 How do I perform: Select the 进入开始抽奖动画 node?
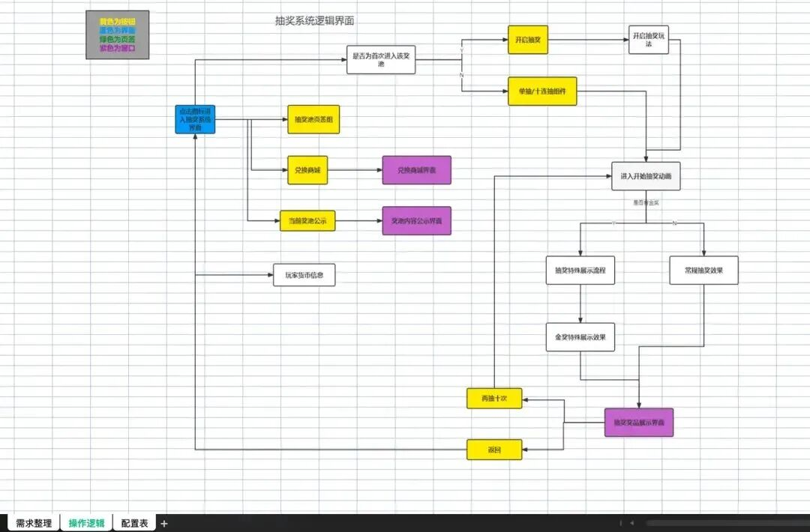(x=646, y=176)
